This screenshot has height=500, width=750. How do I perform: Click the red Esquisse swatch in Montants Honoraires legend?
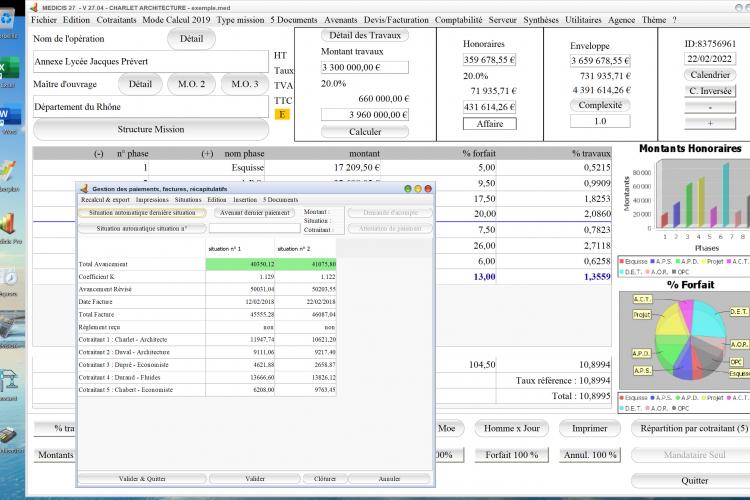click(x=622, y=261)
